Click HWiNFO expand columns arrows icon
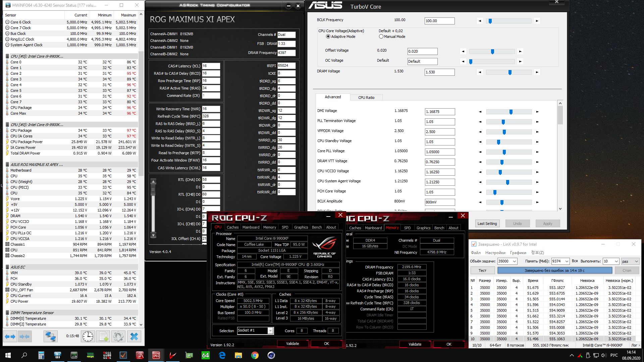Screen dimensions: 644x362 [x=10, y=336]
